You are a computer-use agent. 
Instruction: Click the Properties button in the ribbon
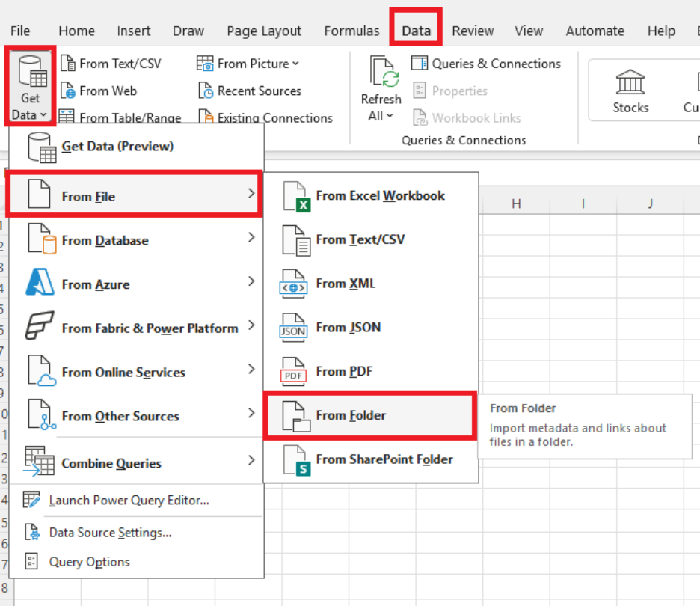pyautogui.click(x=450, y=91)
